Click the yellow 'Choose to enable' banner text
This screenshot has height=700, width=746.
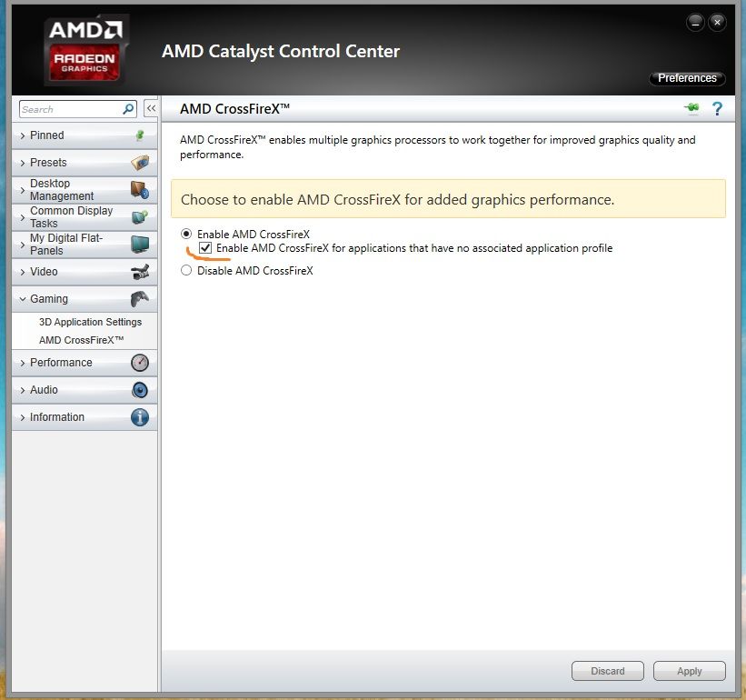coord(398,199)
